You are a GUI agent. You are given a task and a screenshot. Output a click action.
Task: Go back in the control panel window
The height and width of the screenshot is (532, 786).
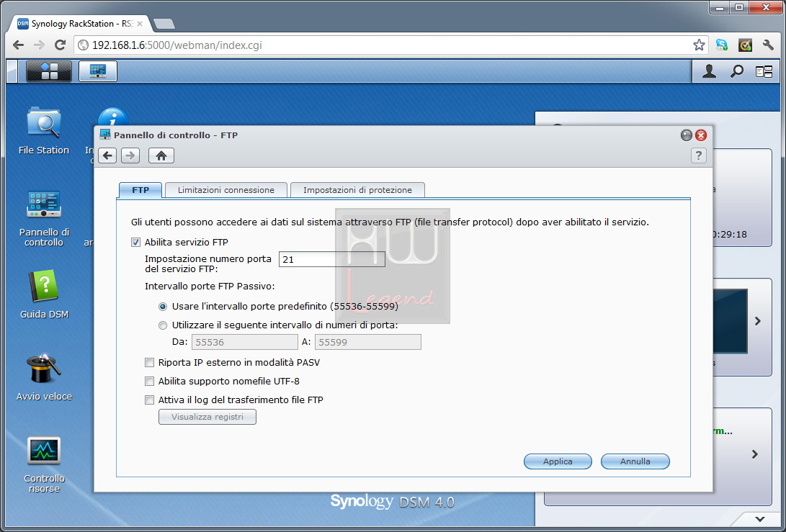107,155
